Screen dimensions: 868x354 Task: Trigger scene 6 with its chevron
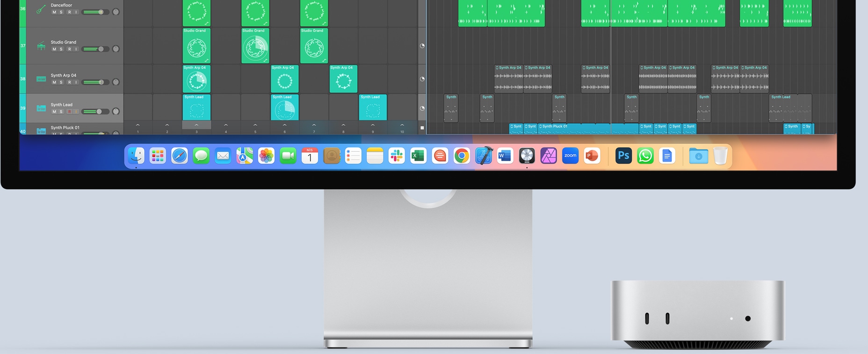point(285,125)
